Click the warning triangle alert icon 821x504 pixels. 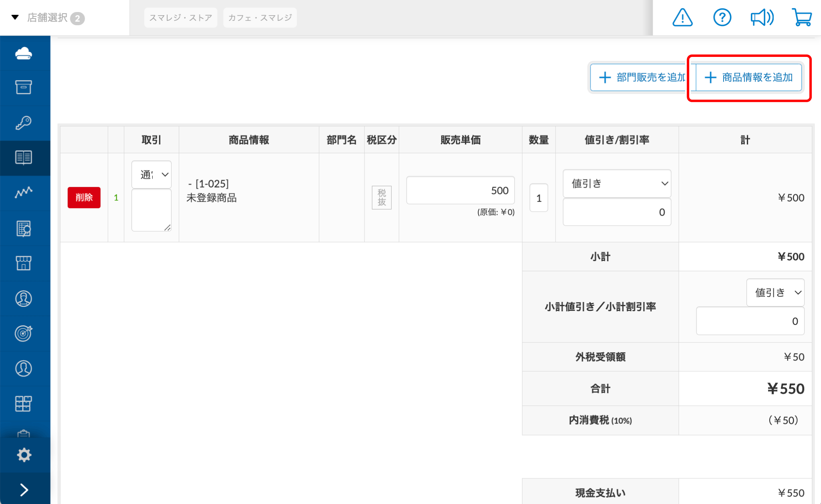[682, 18]
